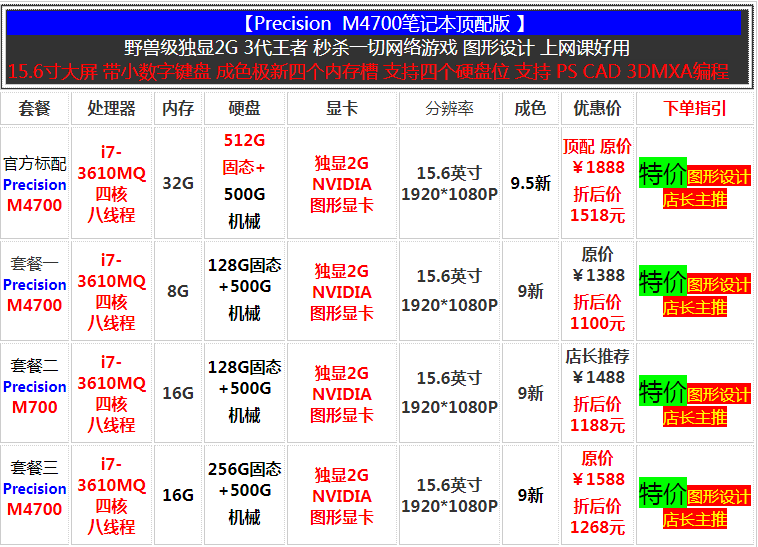This screenshot has height=547, width=758.
Task: Click the 野兽级独显2G 3代王者 subtitle line
Action: [377, 48]
